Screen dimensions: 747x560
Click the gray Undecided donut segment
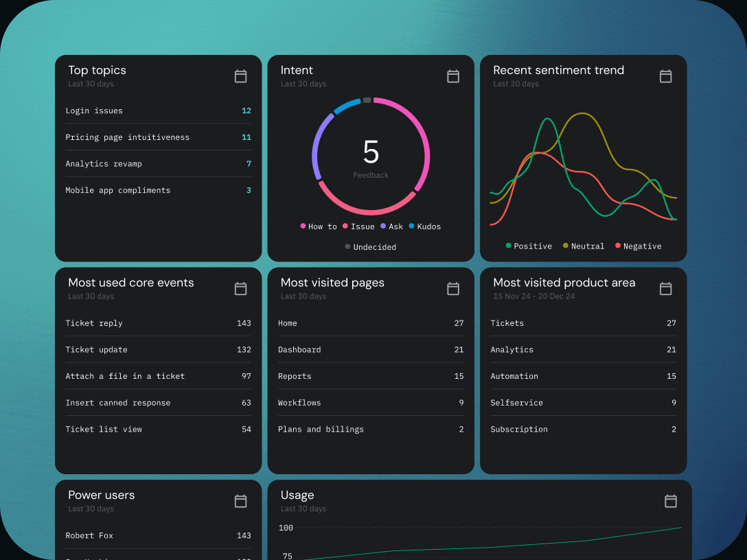coord(367,100)
